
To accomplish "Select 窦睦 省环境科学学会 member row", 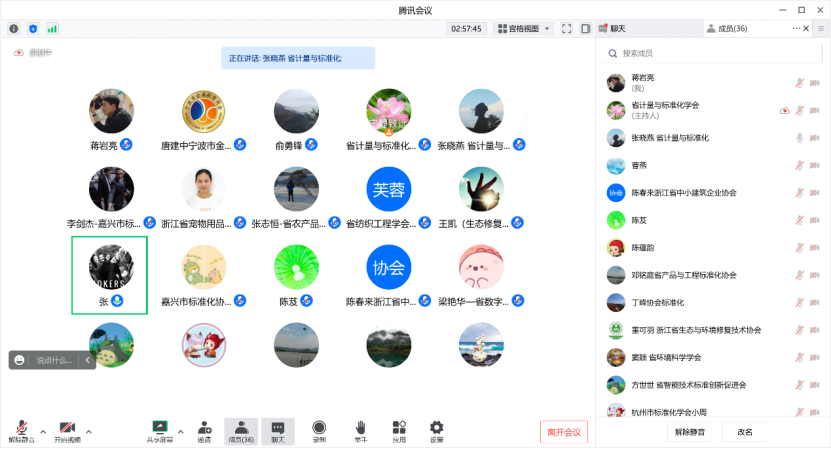I will tap(712, 357).
